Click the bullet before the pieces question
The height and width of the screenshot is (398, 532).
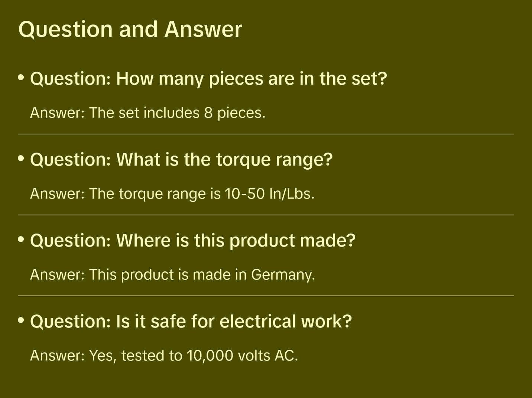pyautogui.click(x=21, y=78)
